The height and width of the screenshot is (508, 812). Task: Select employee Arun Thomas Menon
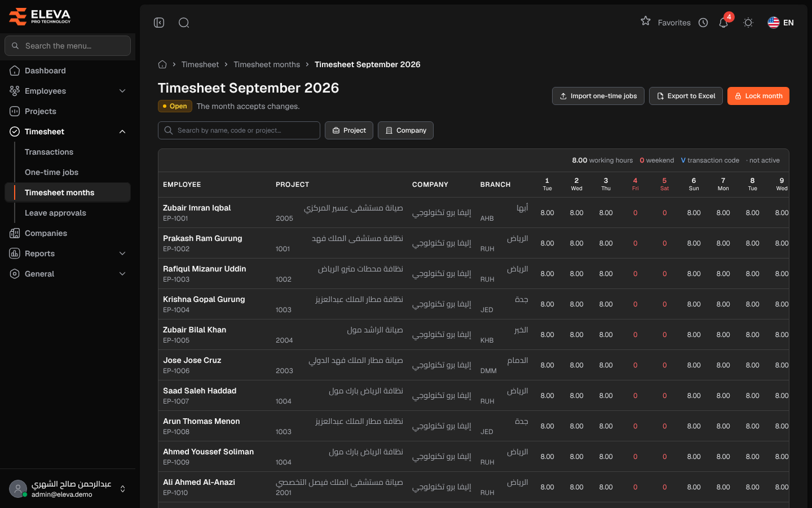(201, 421)
